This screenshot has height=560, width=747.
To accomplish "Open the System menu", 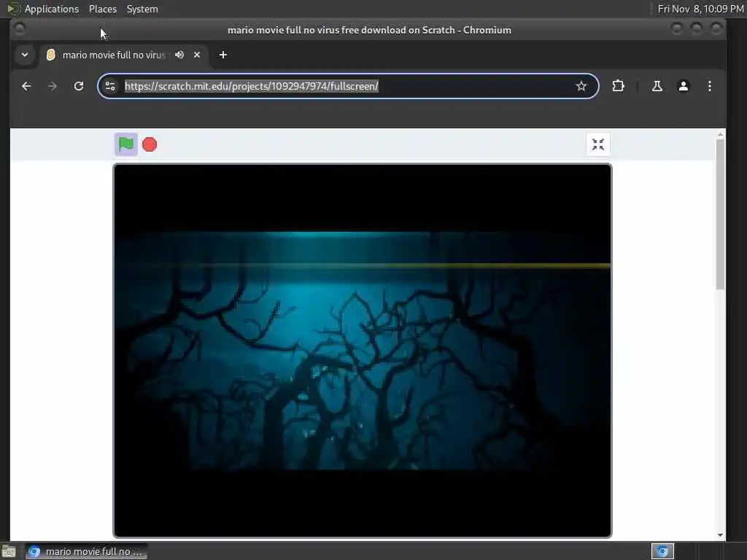I will click(x=142, y=9).
